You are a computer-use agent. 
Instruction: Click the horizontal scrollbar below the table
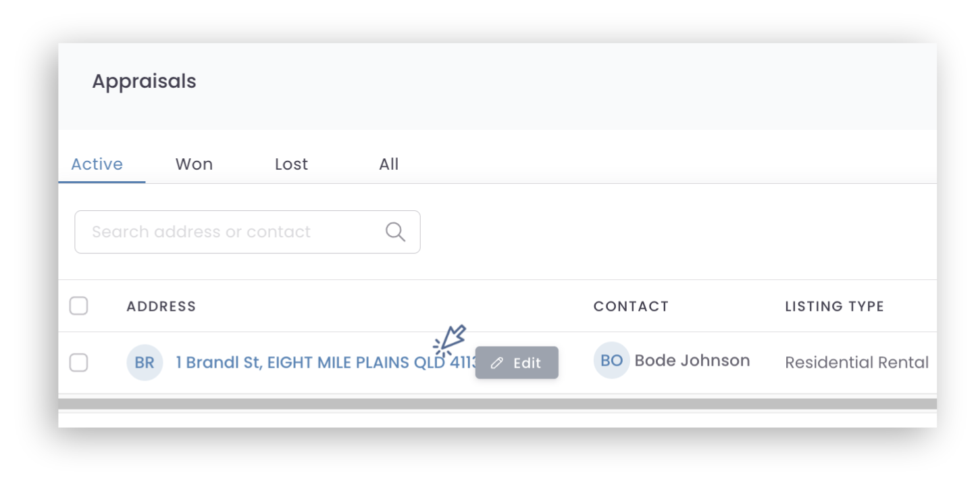pyautogui.click(x=497, y=404)
